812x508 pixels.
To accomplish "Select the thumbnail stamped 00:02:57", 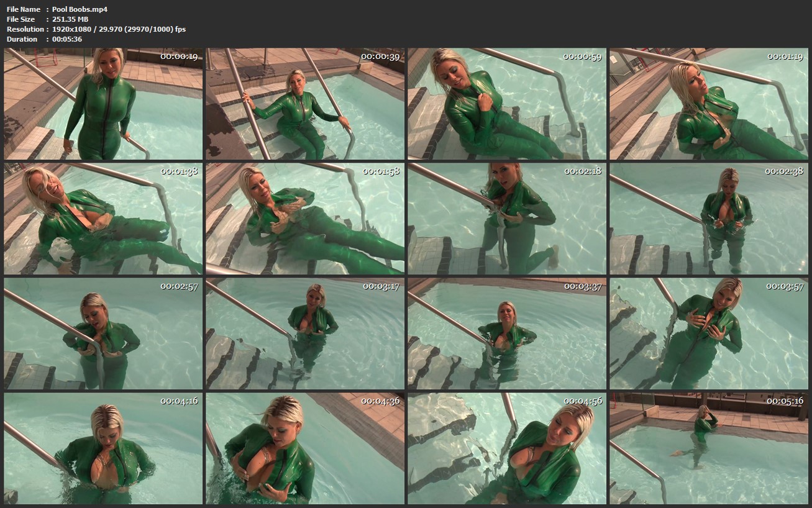I will (x=103, y=333).
